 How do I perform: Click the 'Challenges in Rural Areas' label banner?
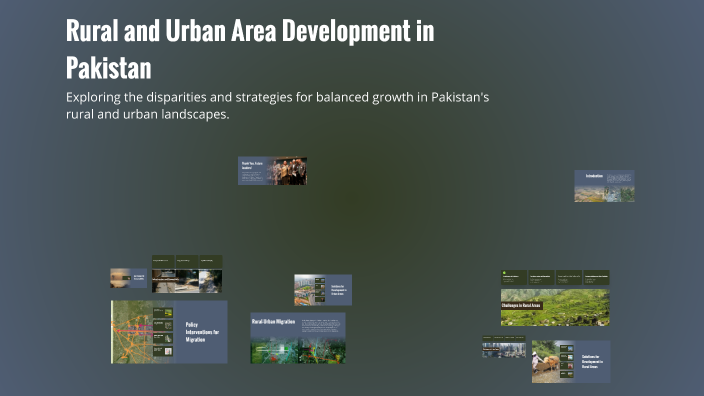[522, 305]
